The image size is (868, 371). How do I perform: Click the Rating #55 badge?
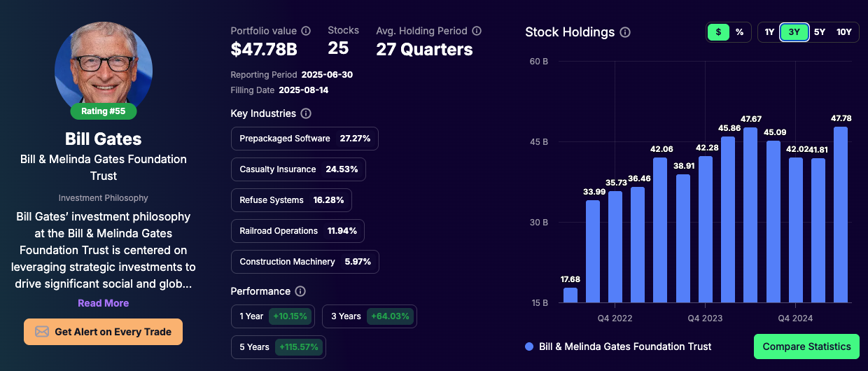104,111
